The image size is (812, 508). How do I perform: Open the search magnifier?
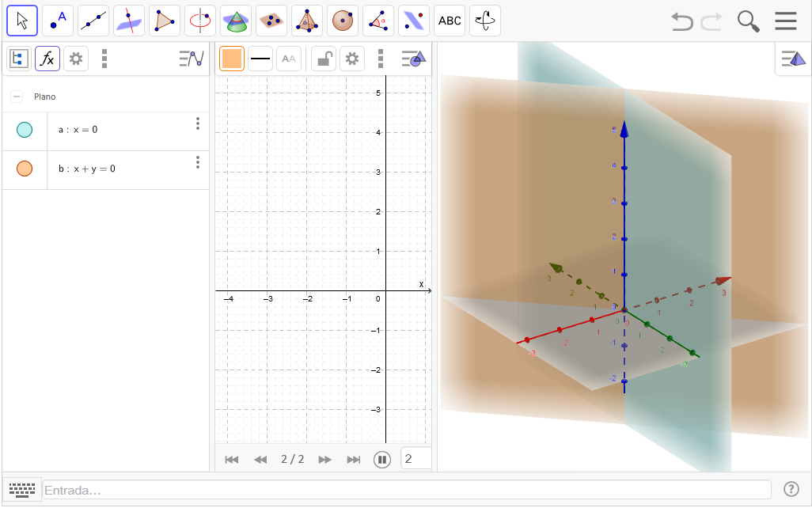[x=748, y=21]
